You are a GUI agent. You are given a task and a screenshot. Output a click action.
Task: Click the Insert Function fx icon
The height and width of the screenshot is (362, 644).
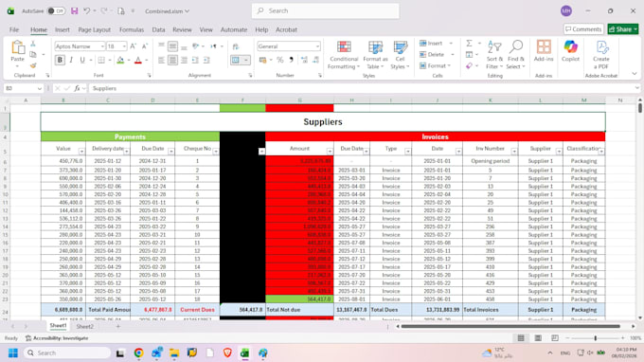[77, 88]
